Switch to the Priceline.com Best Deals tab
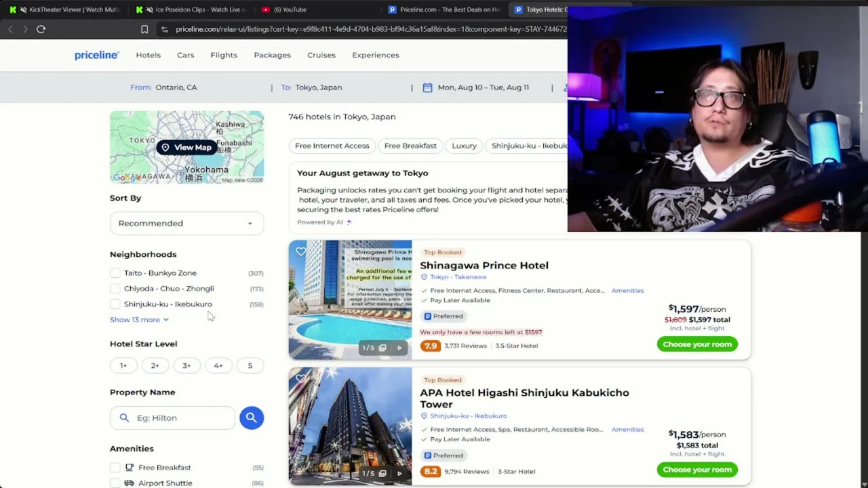 click(444, 9)
